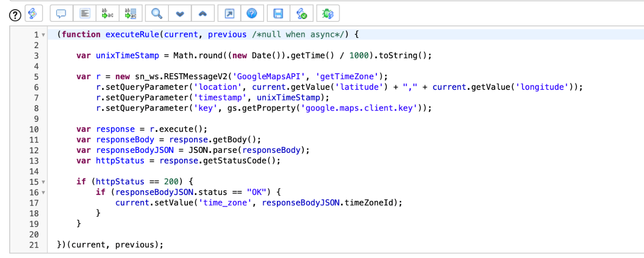This screenshot has width=644, height=258.
Task: Jump to next match with down chevron
Action: [180, 14]
